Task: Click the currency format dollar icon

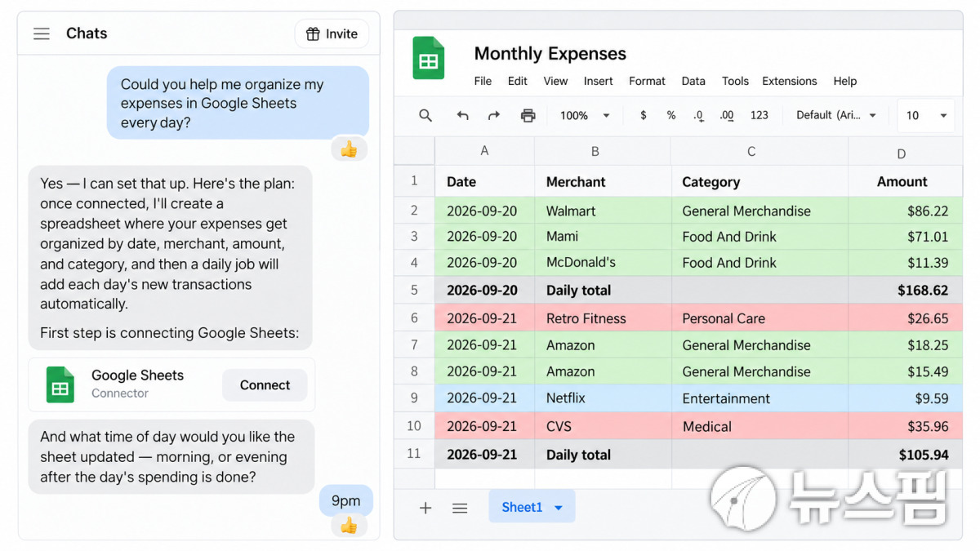Action: (x=644, y=115)
